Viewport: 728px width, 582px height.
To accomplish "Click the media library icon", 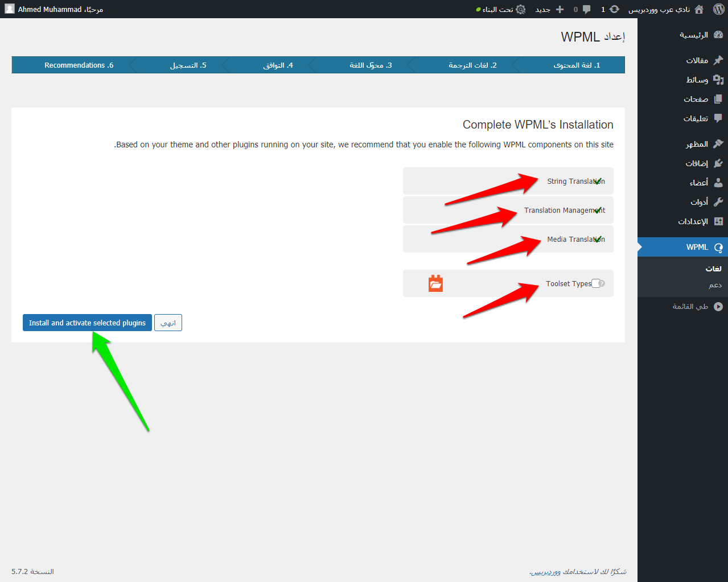I will [x=718, y=80].
